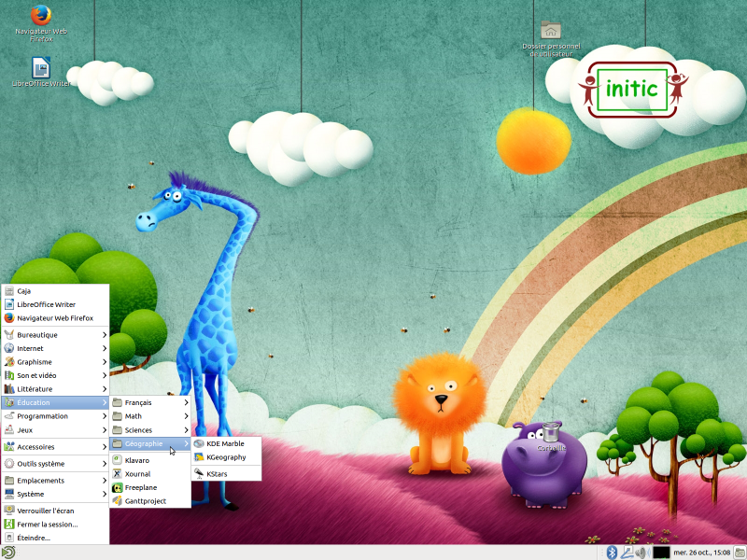Open the Math folder submenu
This screenshot has width=747, height=560.
150,416
